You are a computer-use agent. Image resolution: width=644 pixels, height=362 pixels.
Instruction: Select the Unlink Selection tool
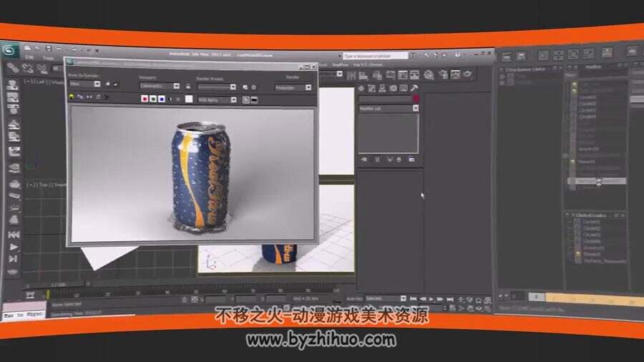click(x=27, y=68)
